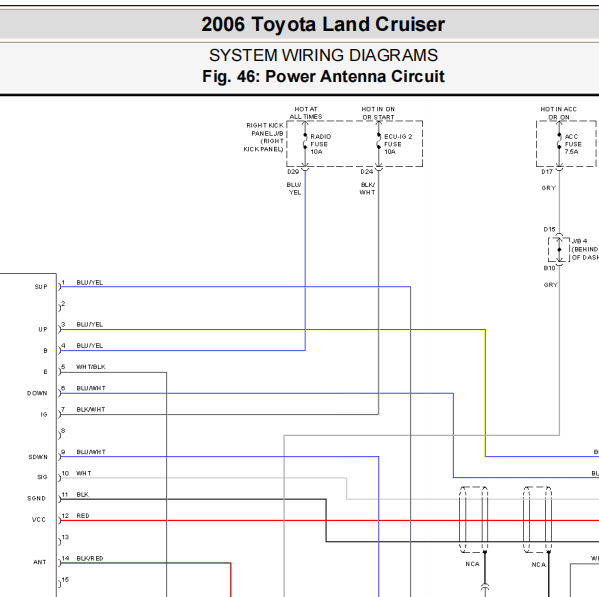The width and height of the screenshot is (599, 597).
Task: Click the RADIO FUSE 10A symbol
Action: [305, 141]
